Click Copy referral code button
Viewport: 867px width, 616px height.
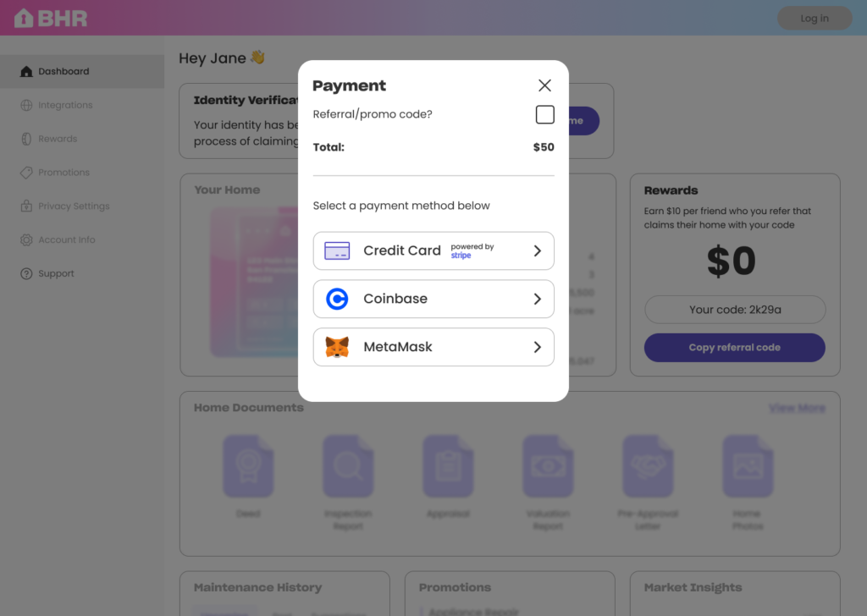click(x=734, y=348)
